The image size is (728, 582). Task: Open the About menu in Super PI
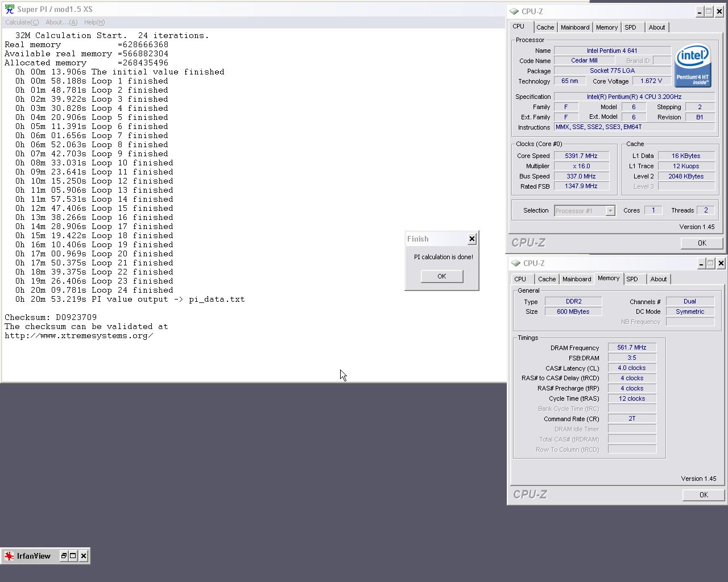click(x=61, y=22)
